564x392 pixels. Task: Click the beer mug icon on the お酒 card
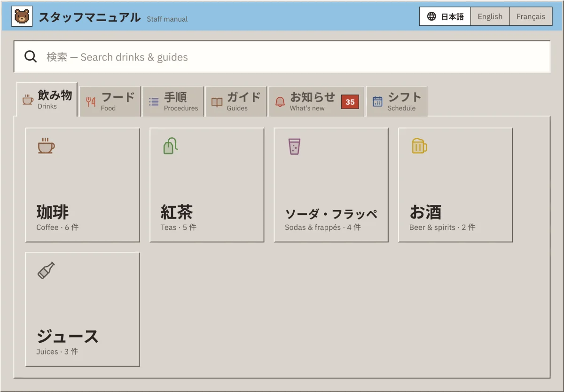419,146
